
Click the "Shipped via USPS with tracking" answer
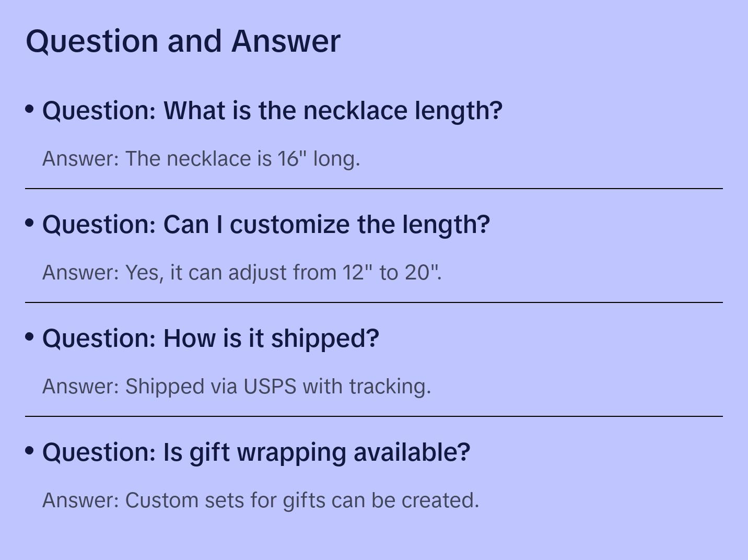237,387
